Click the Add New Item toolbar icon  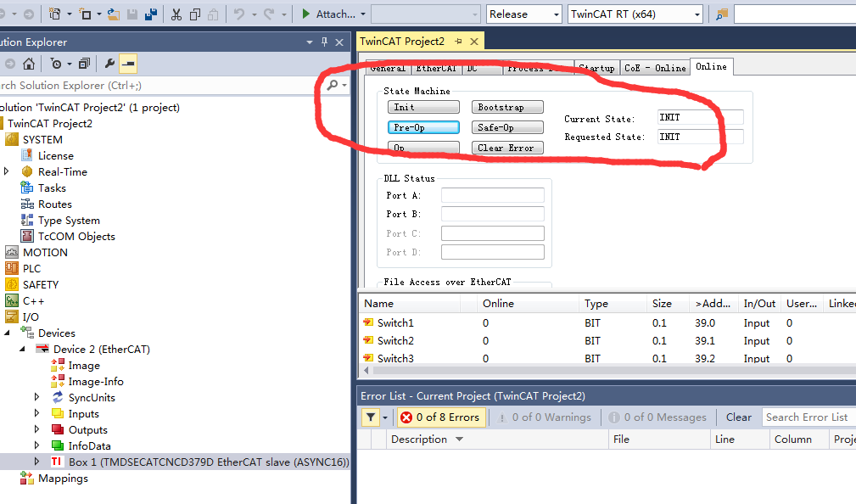(x=85, y=14)
